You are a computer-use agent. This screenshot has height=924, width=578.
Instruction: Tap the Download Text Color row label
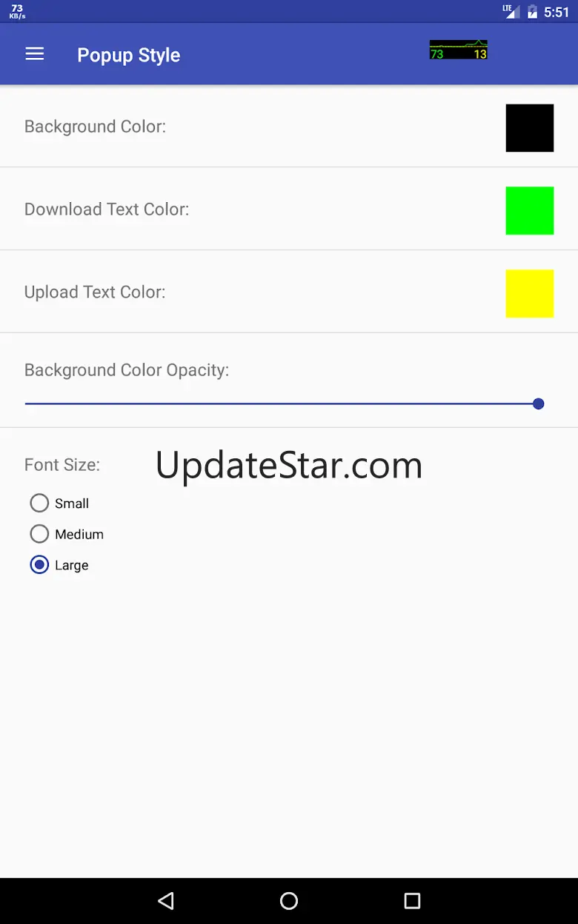pos(107,210)
